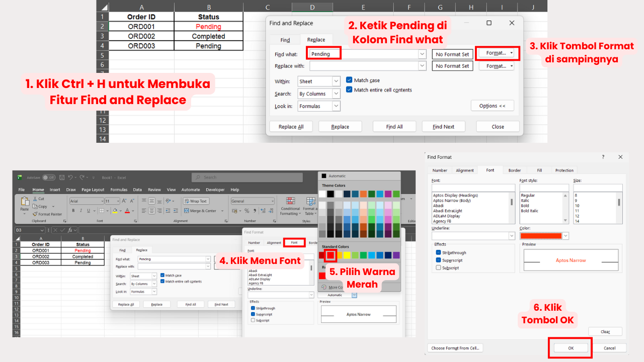Open the Font Color icon in the ribbon
The width and height of the screenshot is (644, 362).
(x=127, y=210)
